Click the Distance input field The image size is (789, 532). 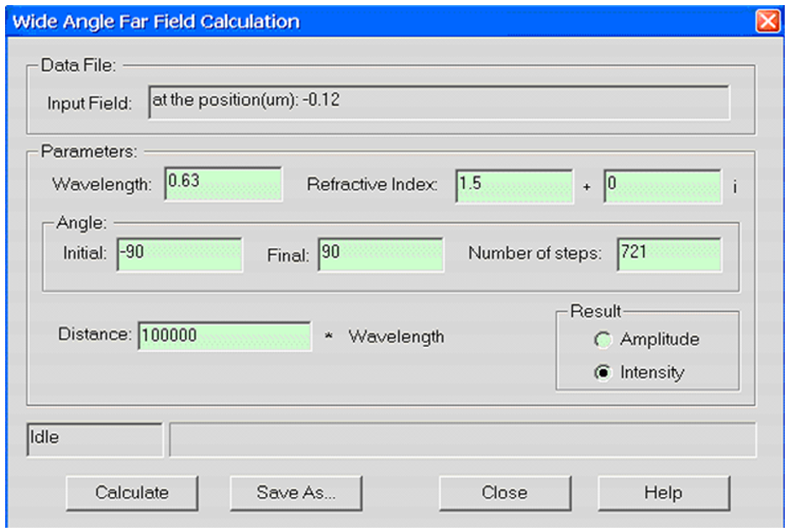(x=224, y=336)
